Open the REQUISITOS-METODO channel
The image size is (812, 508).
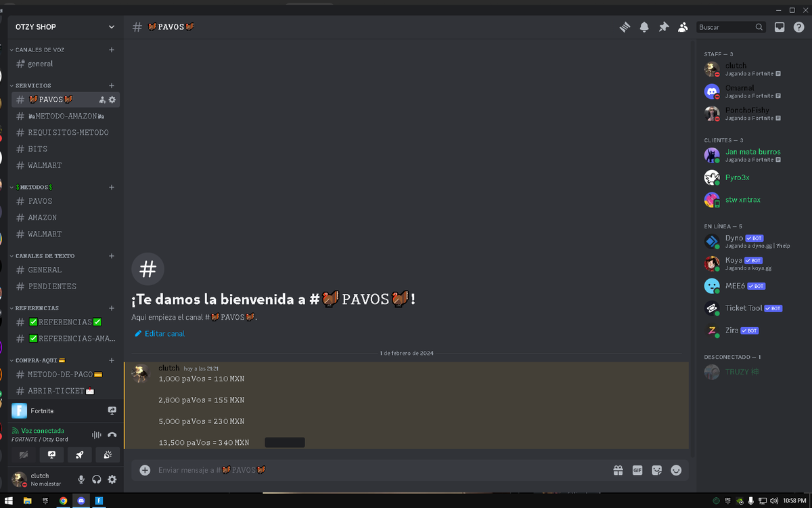(66, 133)
